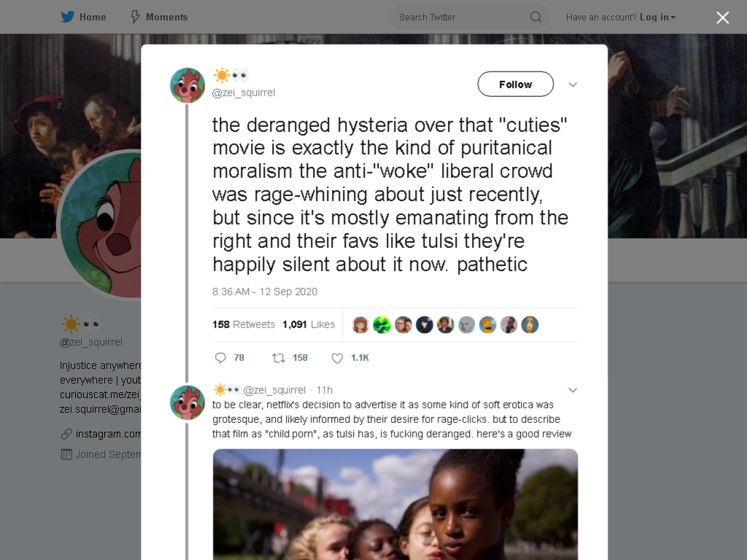
Task: Click the reply tweet's squirrel avatar
Action: click(x=187, y=402)
